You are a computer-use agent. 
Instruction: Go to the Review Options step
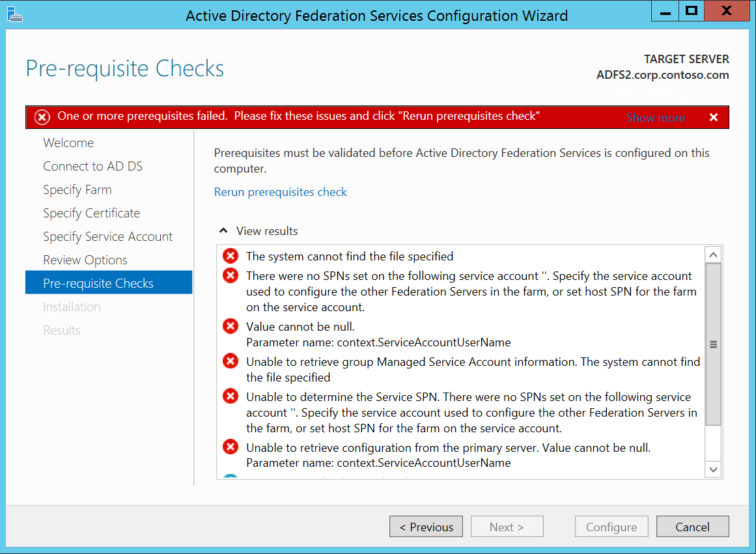coord(85,260)
